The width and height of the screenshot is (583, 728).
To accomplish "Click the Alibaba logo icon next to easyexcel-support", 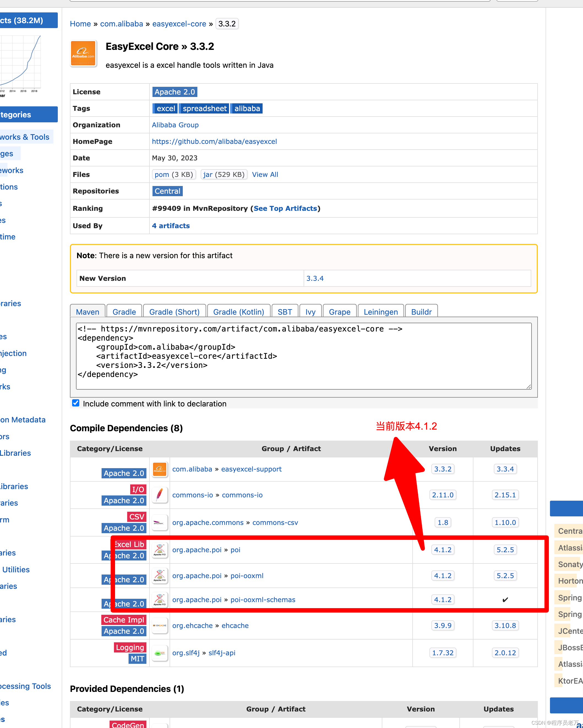I will pos(160,469).
